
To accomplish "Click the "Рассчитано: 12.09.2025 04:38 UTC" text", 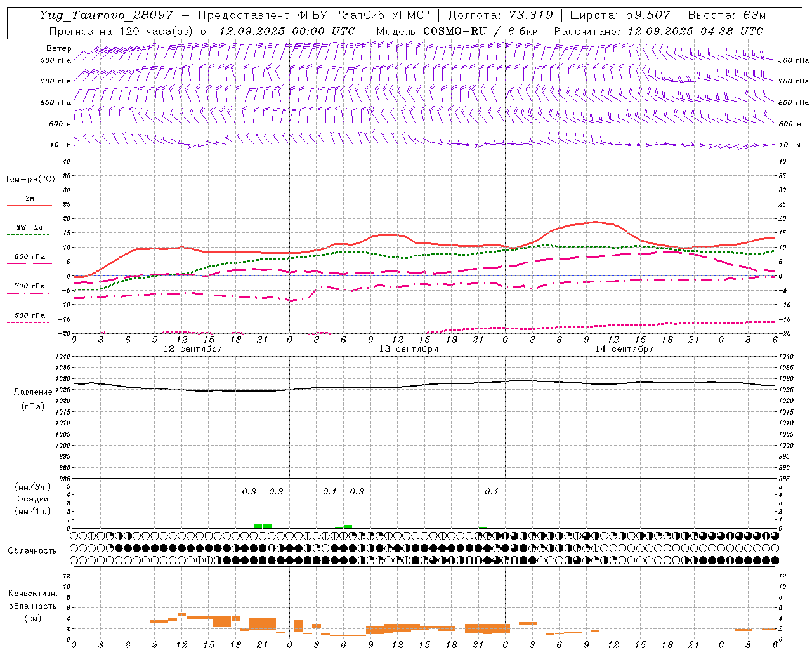I will point(658,31).
